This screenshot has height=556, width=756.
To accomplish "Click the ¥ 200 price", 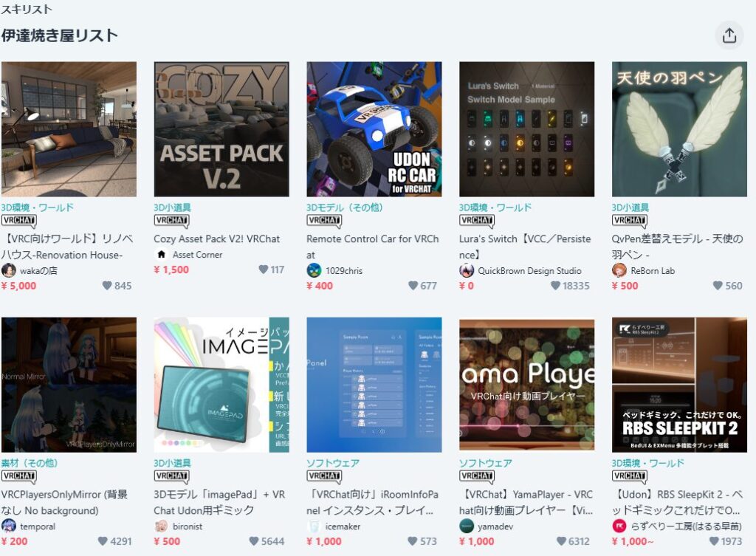I will (x=15, y=541).
